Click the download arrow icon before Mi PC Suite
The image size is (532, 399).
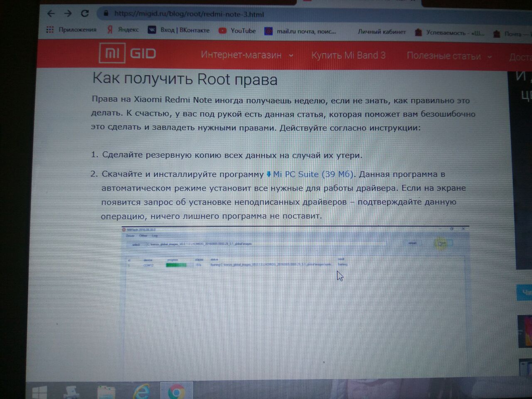coord(268,174)
